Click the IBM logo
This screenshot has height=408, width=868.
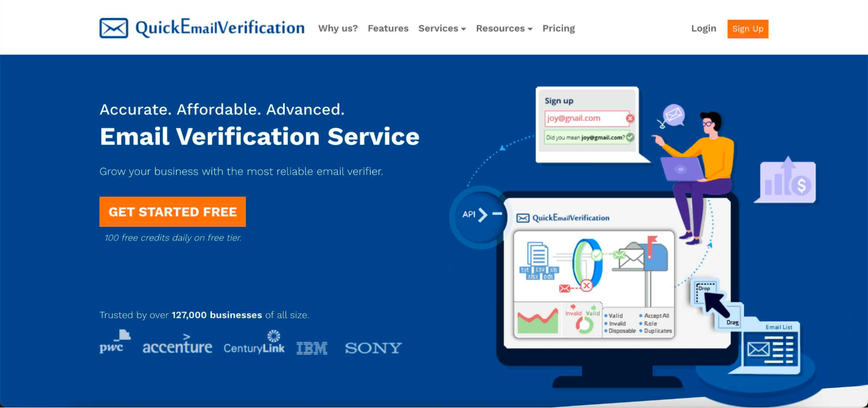click(x=312, y=348)
